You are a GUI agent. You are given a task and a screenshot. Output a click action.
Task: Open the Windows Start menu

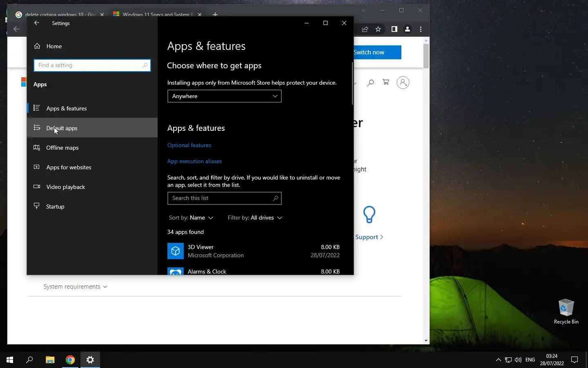pos(10,360)
